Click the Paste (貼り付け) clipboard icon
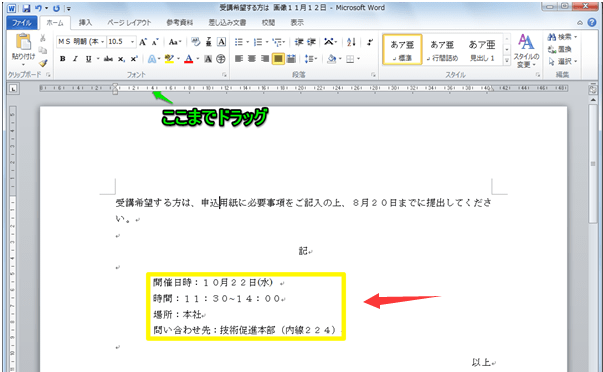Image resolution: width=603 pixels, height=372 pixels. (x=23, y=42)
